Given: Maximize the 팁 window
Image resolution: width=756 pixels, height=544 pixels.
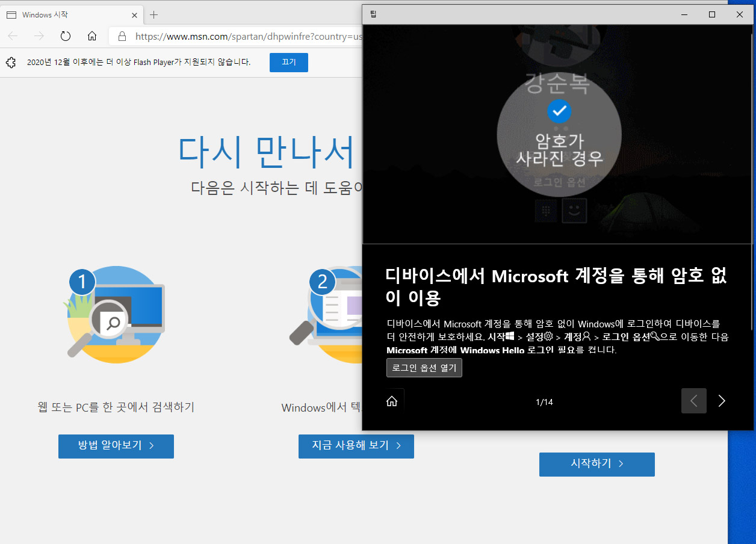Looking at the screenshot, I should (712, 14).
